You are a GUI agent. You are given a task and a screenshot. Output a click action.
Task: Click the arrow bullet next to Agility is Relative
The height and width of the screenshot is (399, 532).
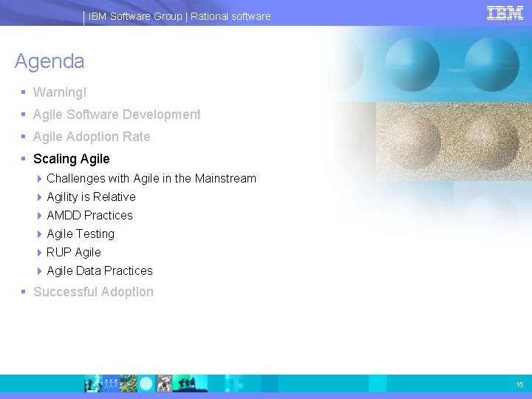click(x=39, y=197)
